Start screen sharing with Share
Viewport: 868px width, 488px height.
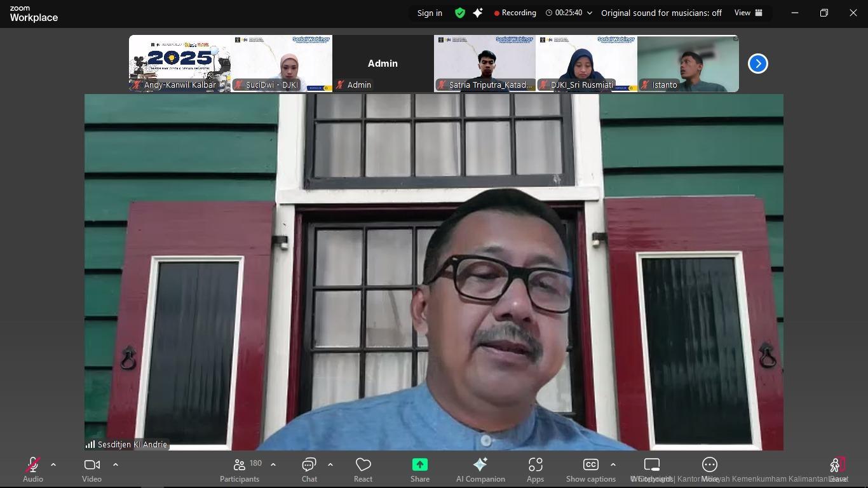point(419,470)
